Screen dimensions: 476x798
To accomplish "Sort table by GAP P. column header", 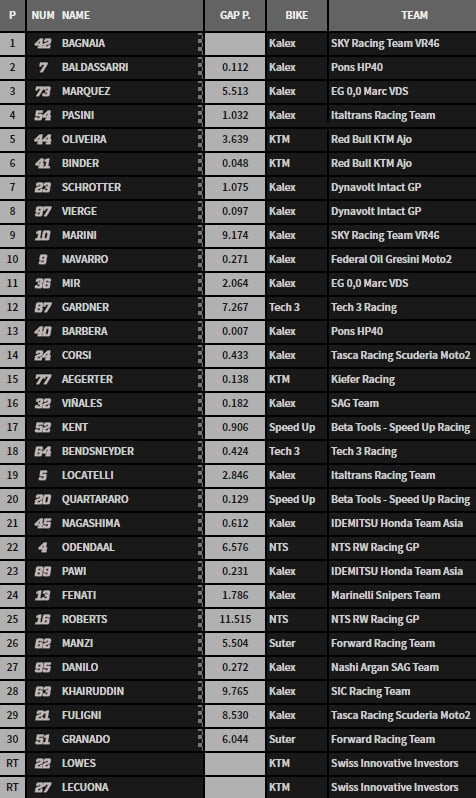I will point(235,15).
